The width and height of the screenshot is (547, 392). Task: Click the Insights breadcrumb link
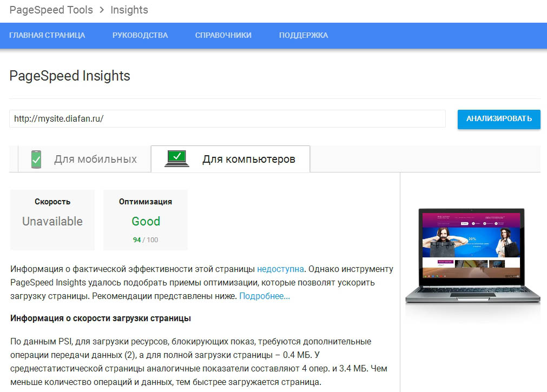tap(129, 10)
